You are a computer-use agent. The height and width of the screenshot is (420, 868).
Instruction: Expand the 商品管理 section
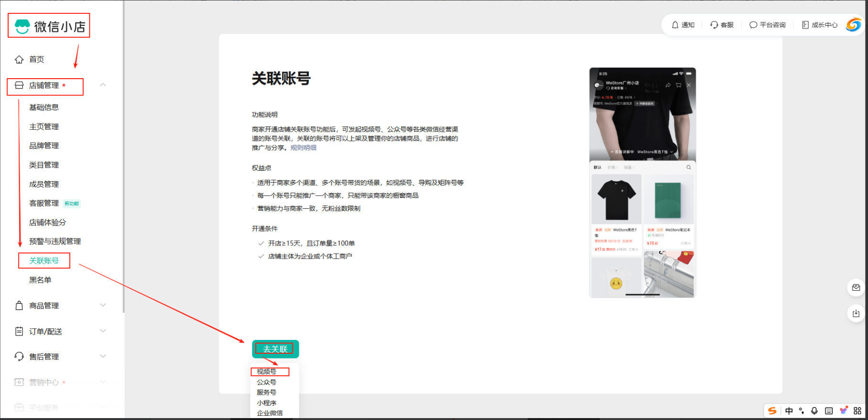tap(103, 305)
